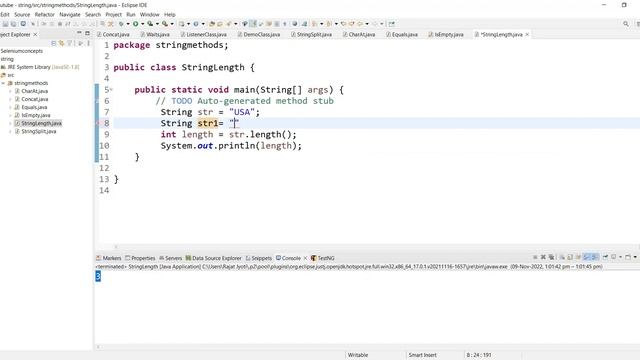This screenshot has height=360, width=640.
Task: Click the Remove Launch X icon in Console
Action: [x=543, y=257]
